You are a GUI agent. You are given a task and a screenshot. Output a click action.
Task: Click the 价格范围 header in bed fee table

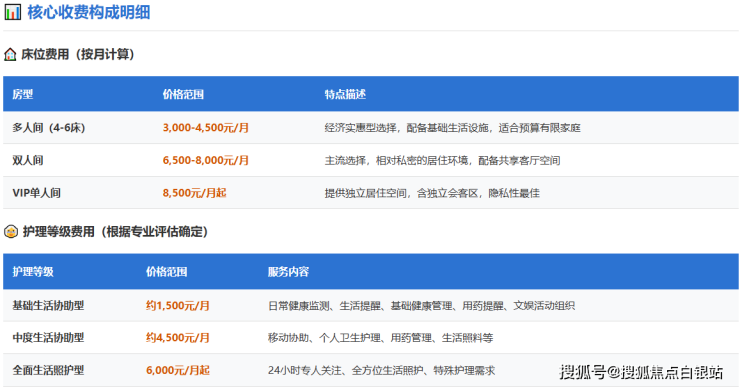pos(183,94)
